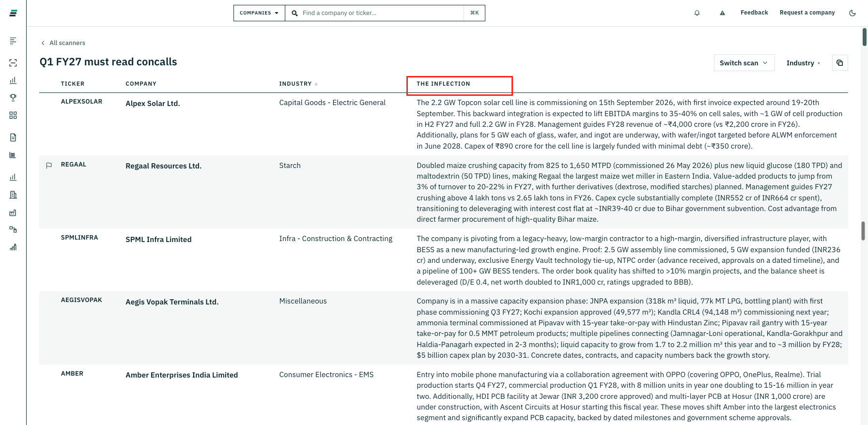This screenshot has width=868, height=425.
Task: Click the Amber Enterprises inflection summary text
Action: pos(626,396)
